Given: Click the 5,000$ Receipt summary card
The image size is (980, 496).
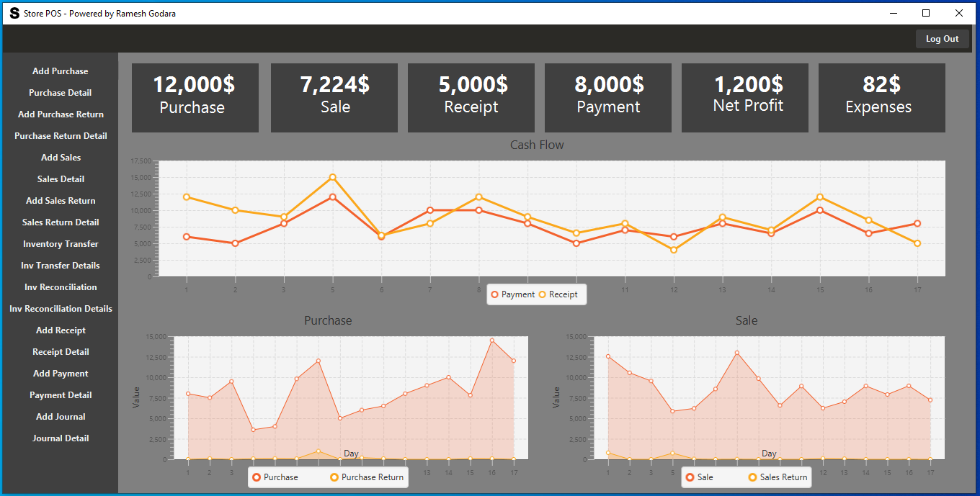Looking at the screenshot, I should point(471,98).
